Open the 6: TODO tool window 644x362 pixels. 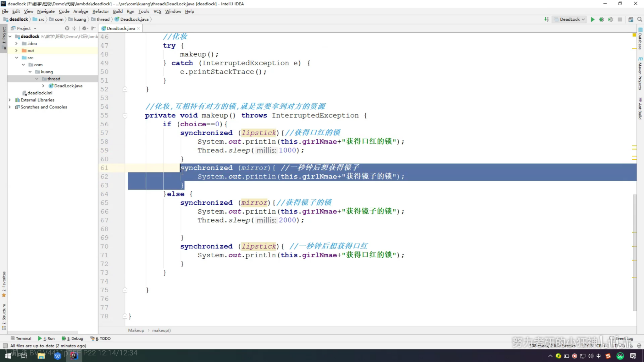[100, 338]
